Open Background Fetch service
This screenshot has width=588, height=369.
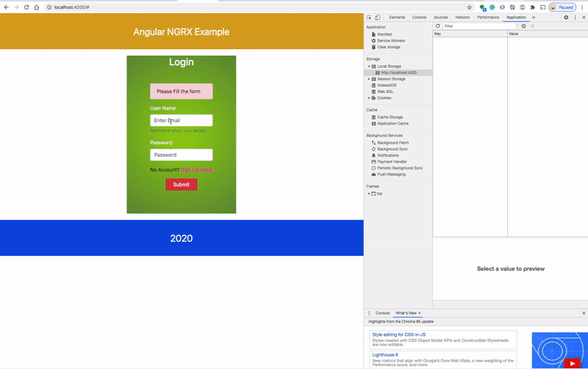(x=392, y=143)
